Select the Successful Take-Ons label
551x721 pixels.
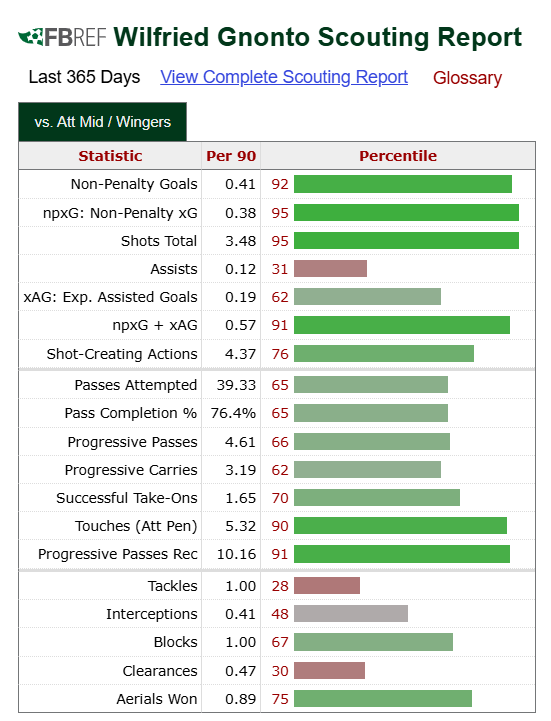tap(127, 498)
